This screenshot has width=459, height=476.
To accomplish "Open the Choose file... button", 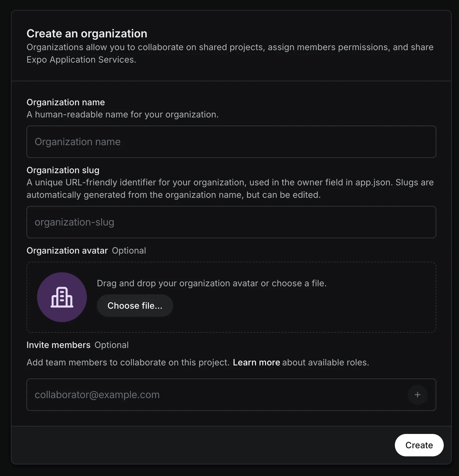I will click(x=135, y=306).
